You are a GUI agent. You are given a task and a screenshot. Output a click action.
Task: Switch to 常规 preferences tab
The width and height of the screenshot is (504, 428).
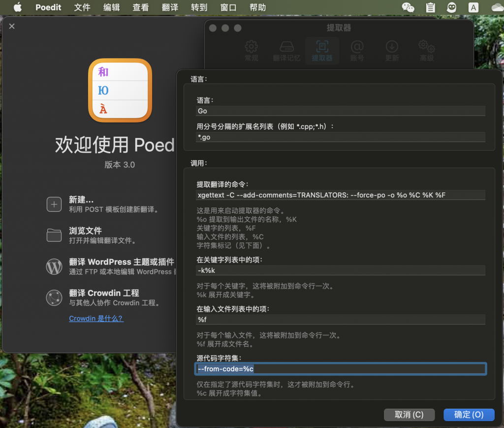point(252,51)
